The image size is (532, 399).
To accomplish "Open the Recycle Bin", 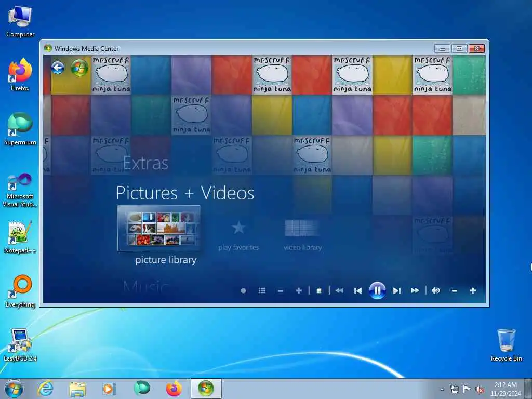I will tap(506, 345).
